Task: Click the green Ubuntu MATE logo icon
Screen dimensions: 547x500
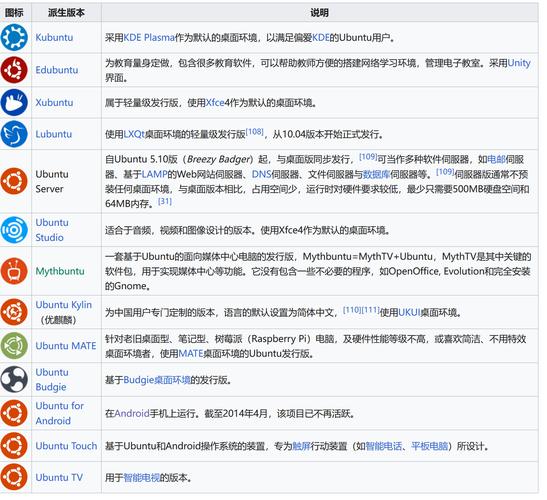Action: pyautogui.click(x=14, y=346)
